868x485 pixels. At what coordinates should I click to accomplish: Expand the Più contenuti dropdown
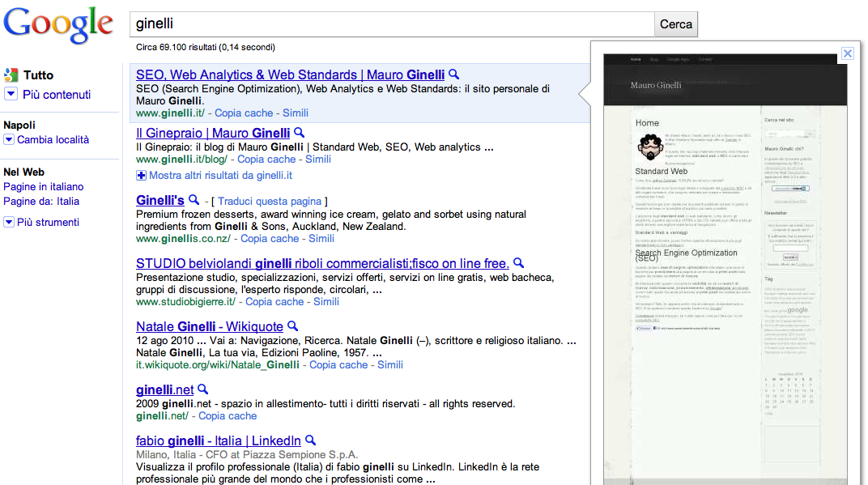pyautogui.click(x=10, y=93)
